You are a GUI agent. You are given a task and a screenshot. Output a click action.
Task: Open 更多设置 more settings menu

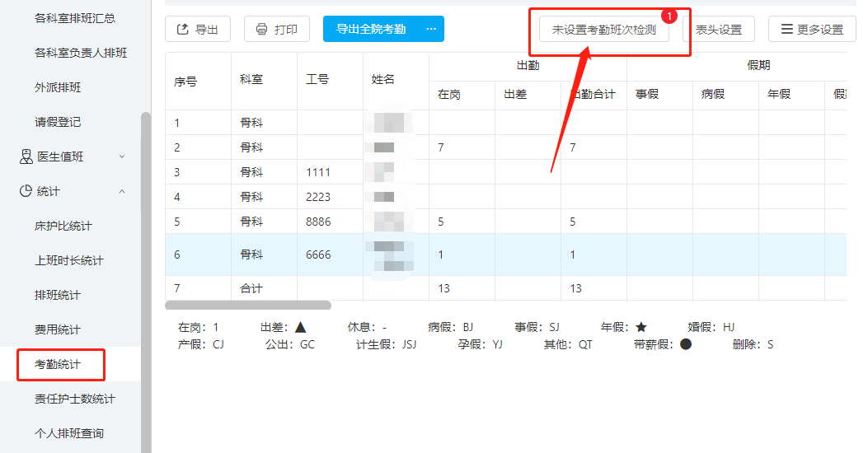[x=812, y=30]
